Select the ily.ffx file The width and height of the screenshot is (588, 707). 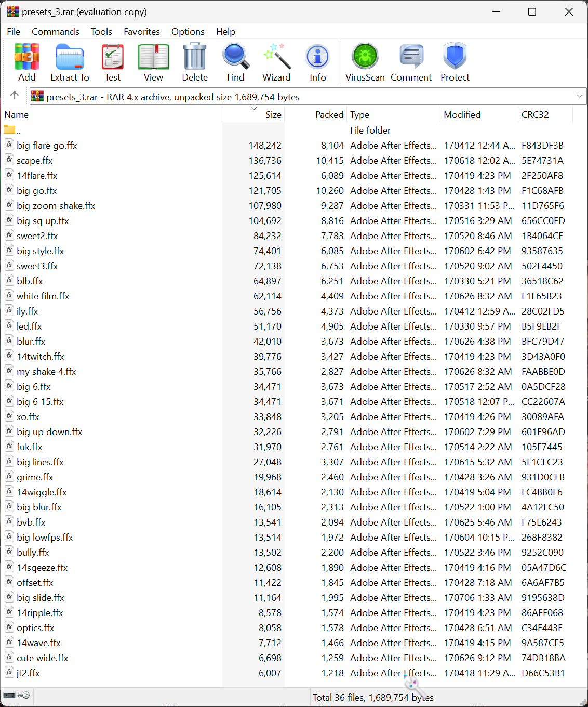[28, 311]
